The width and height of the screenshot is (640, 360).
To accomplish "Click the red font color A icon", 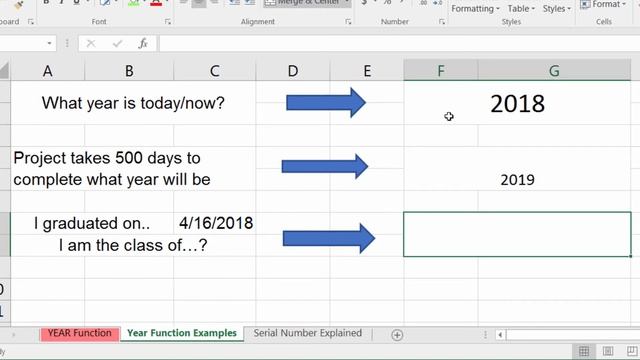I will tap(156, 2).
